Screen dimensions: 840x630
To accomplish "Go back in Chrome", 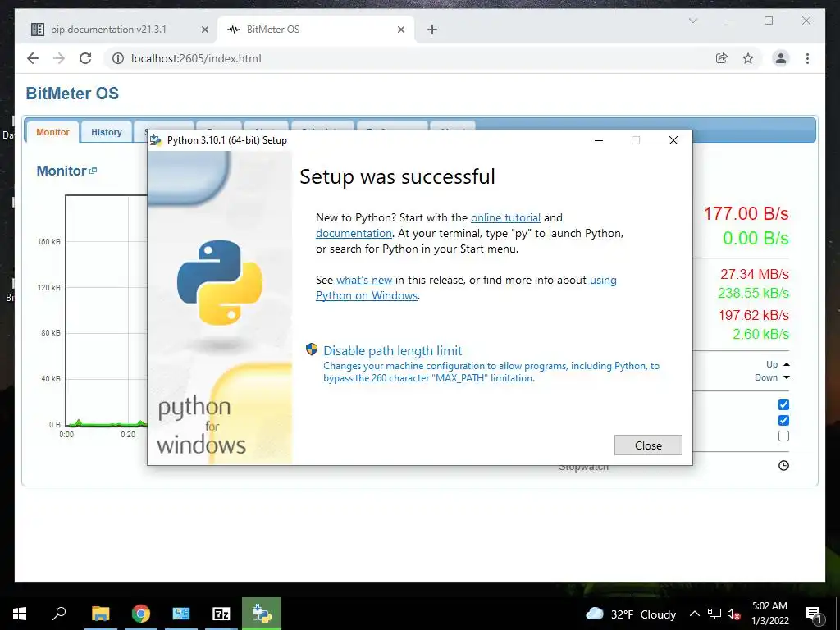I will coord(33,58).
